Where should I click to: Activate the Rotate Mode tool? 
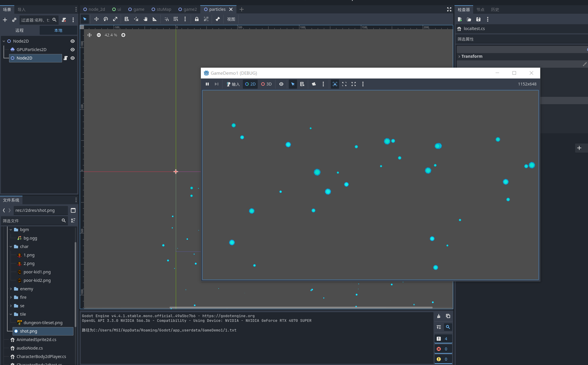(x=106, y=19)
